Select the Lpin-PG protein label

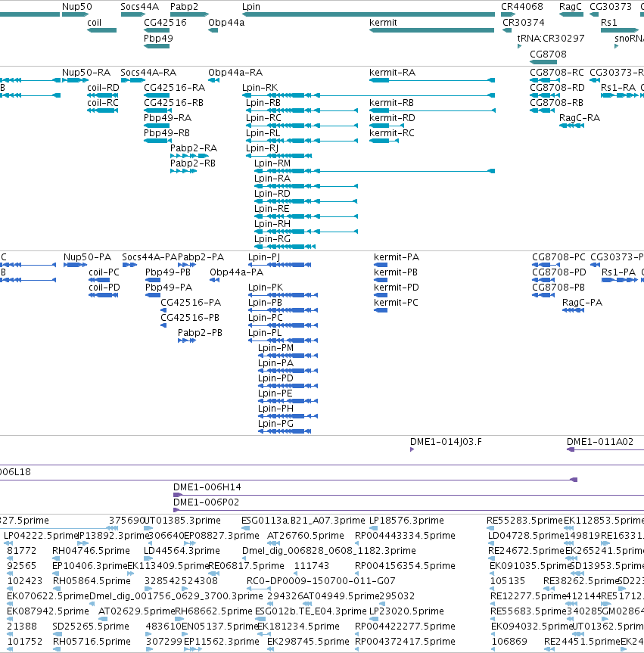coord(275,424)
